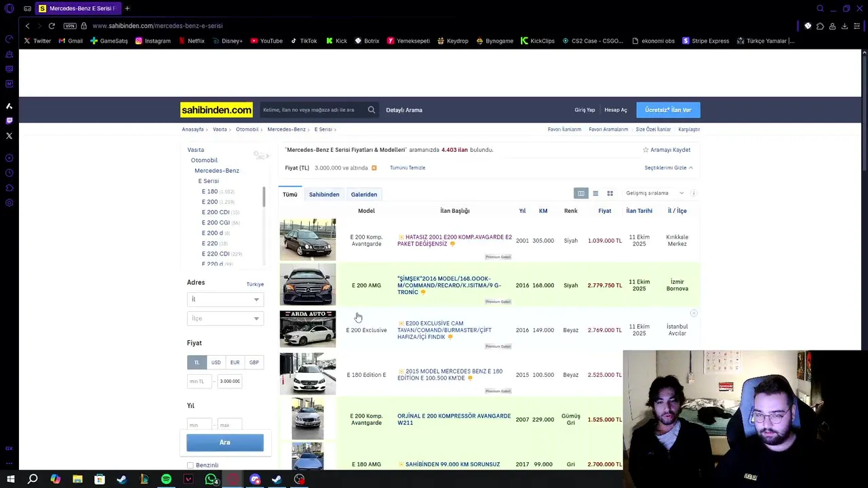Image resolution: width=868 pixels, height=488 pixels.
Task: Open Detaylı Arama link
Action: [x=404, y=110]
